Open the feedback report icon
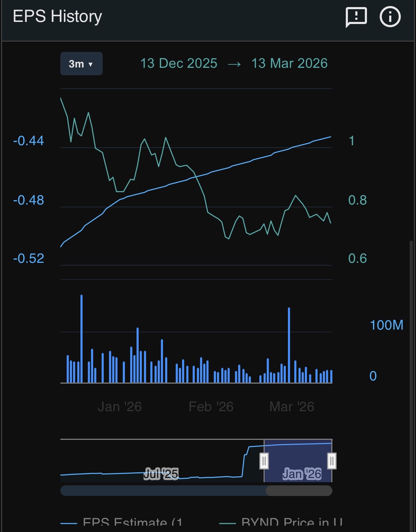Screen dimensions: 416x532 (356, 17)
